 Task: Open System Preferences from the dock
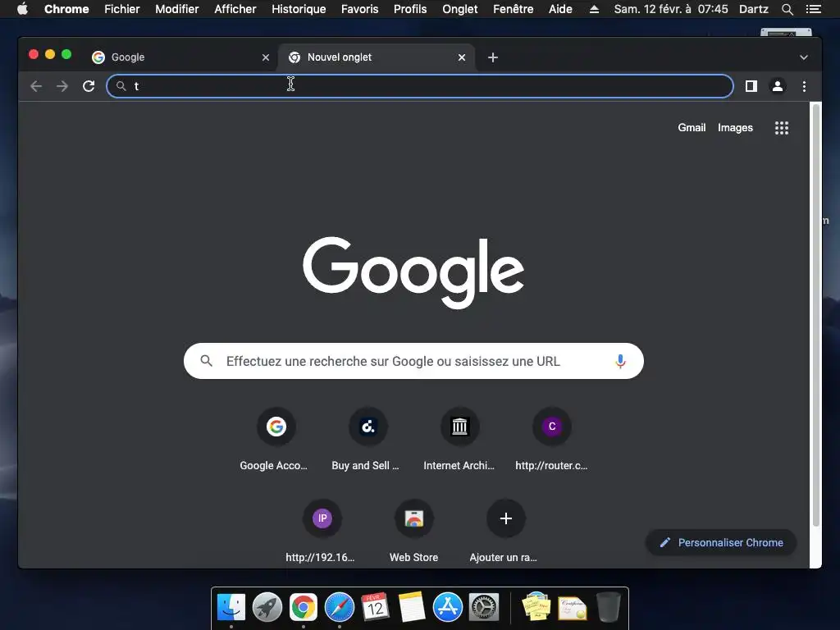point(484,608)
